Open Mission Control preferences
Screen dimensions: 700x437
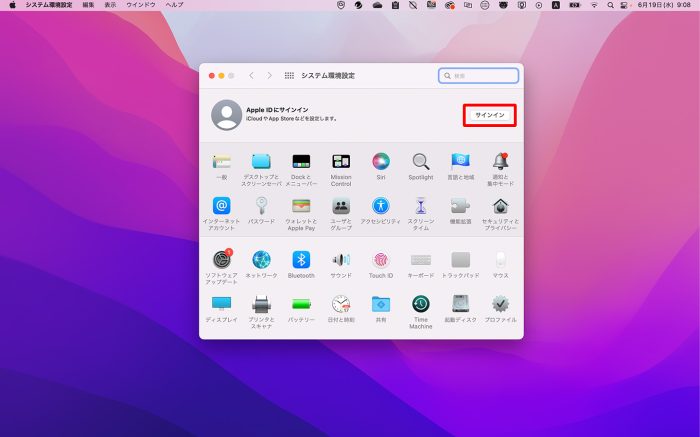(341, 162)
